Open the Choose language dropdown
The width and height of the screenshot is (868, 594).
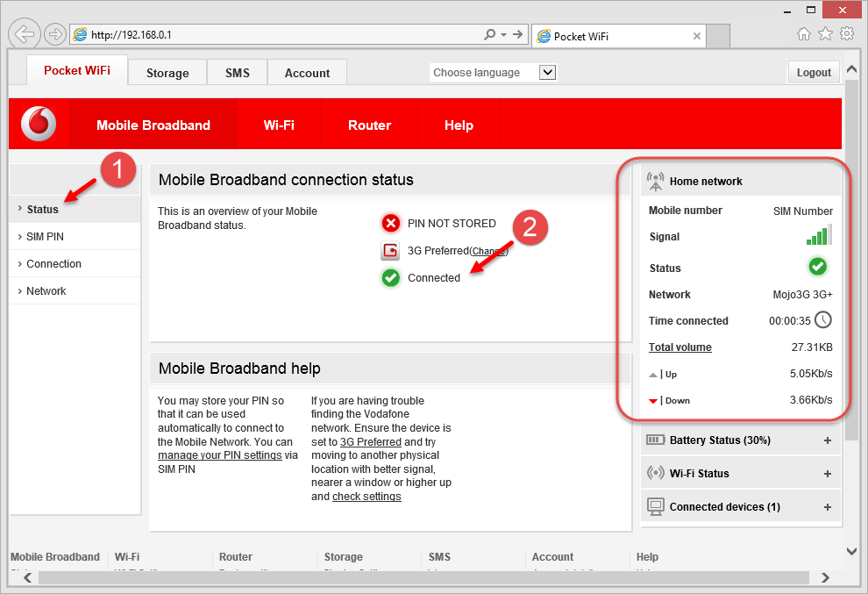[x=547, y=72]
